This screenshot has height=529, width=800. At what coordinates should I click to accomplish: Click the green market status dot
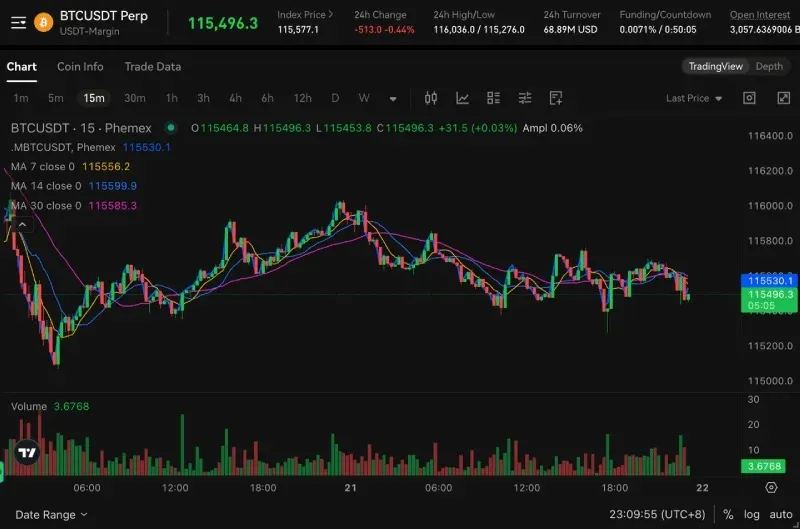(171, 128)
